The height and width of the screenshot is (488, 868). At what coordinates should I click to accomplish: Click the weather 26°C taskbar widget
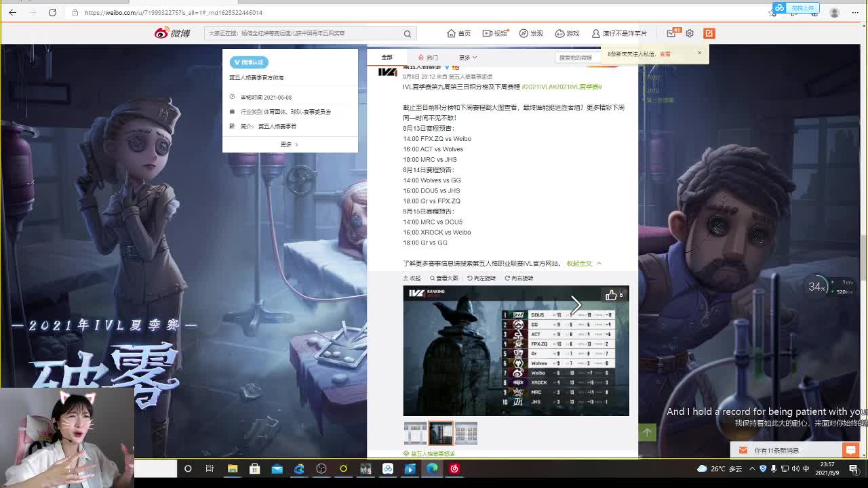pos(719,468)
